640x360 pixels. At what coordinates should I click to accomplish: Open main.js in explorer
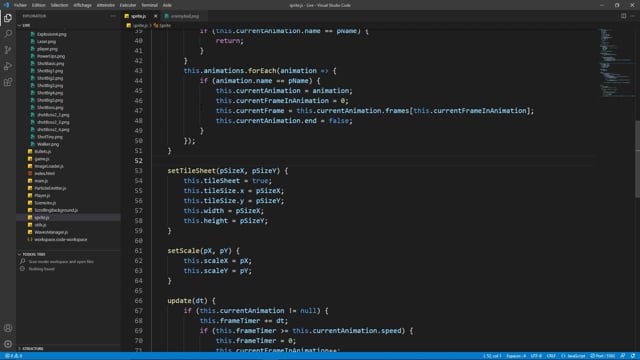pos(41,181)
